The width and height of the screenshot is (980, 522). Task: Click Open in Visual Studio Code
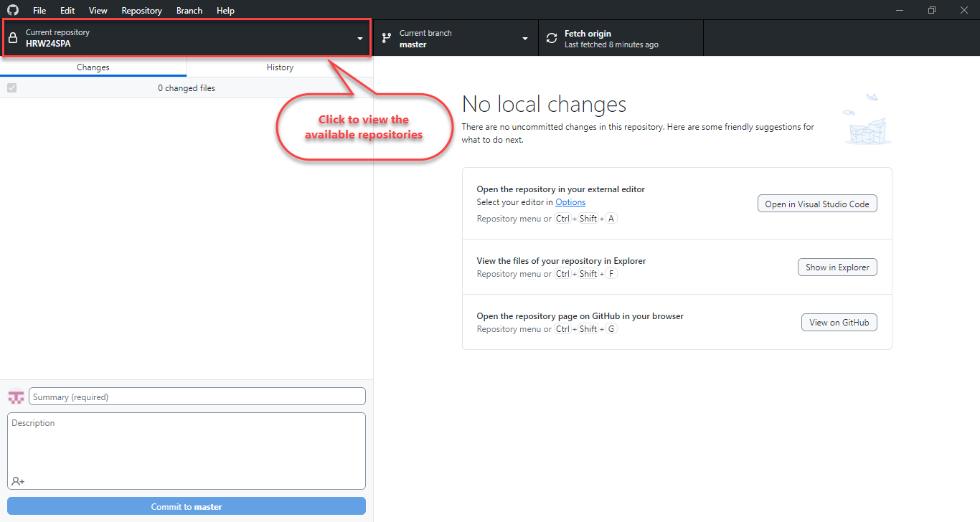817,203
